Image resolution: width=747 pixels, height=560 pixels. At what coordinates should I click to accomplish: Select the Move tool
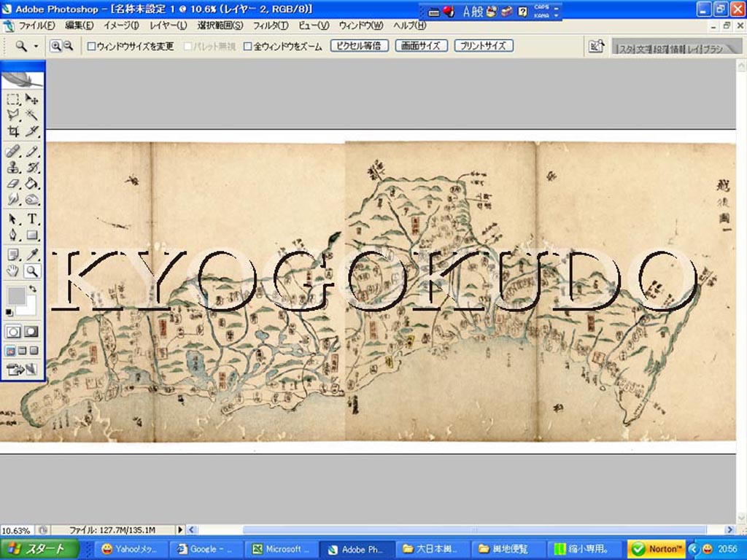[x=31, y=99]
